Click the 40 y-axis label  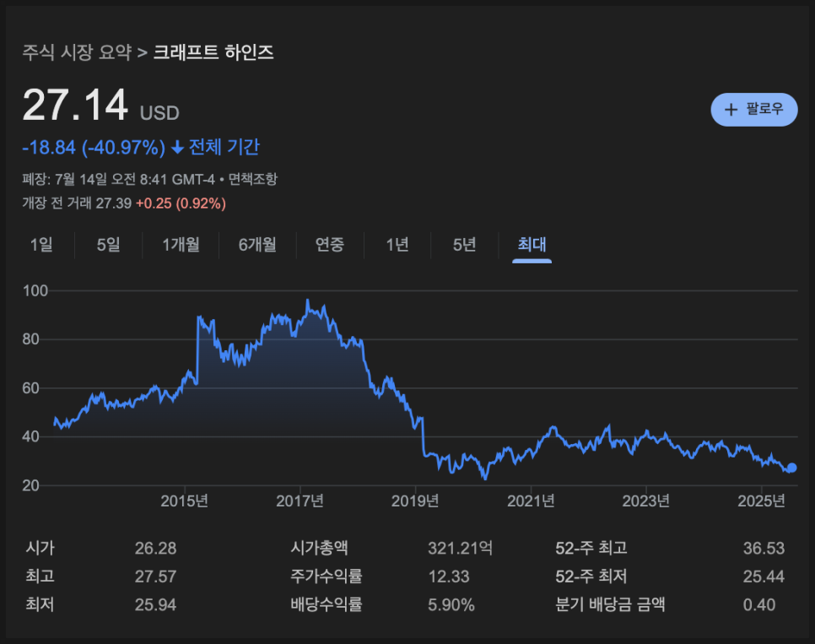31,436
